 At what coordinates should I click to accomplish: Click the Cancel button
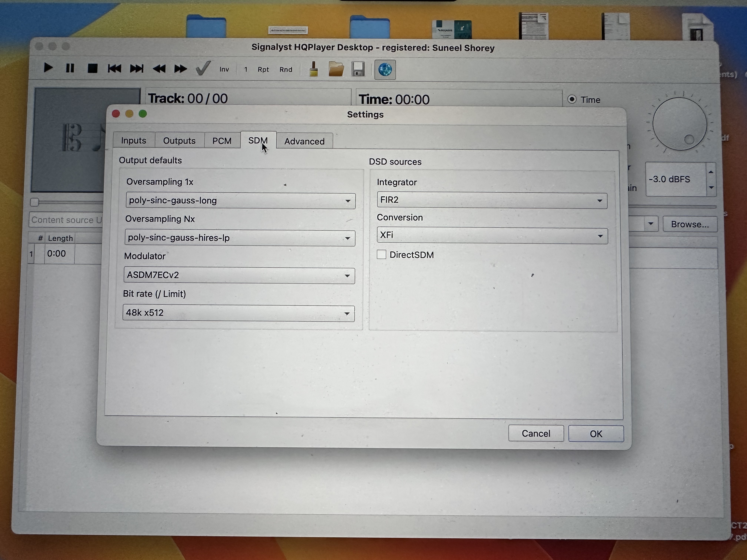click(536, 433)
